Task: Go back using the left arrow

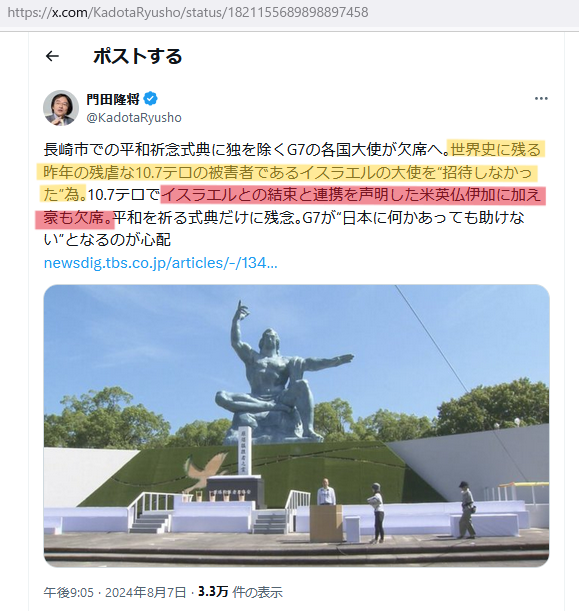Action: [52, 56]
